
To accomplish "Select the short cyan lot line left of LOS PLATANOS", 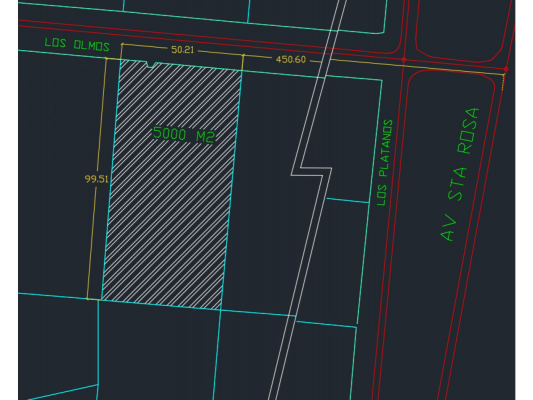I will (348, 201).
